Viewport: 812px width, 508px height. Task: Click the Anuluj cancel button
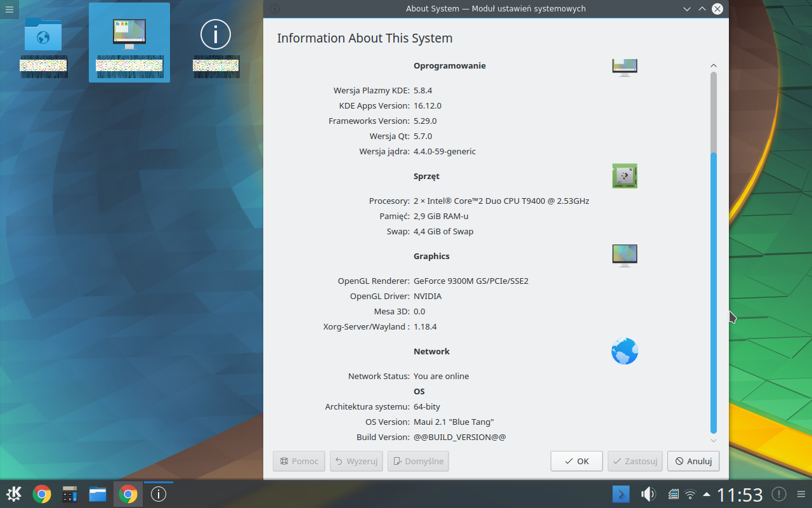pyautogui.click(x=693, y=461)
